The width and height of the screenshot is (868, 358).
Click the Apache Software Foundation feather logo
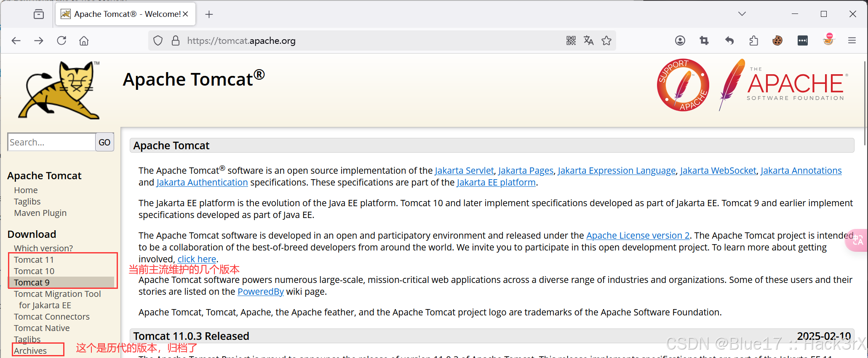[783, 84]
